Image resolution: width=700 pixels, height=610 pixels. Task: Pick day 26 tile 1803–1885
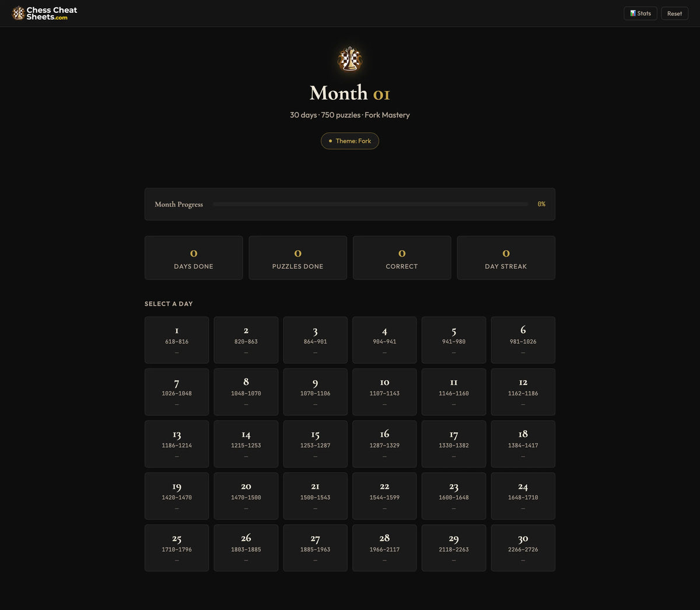pyautogui.click(x=246, y=548)
